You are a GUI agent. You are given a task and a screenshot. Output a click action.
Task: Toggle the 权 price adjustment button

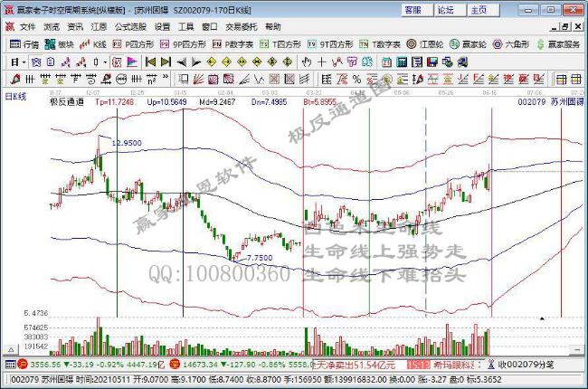click(117, 62)
